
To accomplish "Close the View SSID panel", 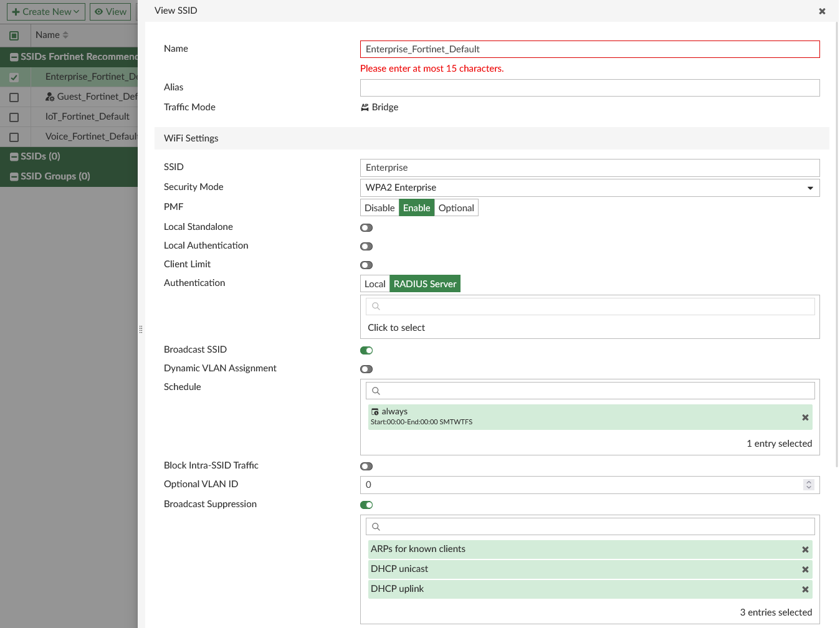I will tap(822, 11).
